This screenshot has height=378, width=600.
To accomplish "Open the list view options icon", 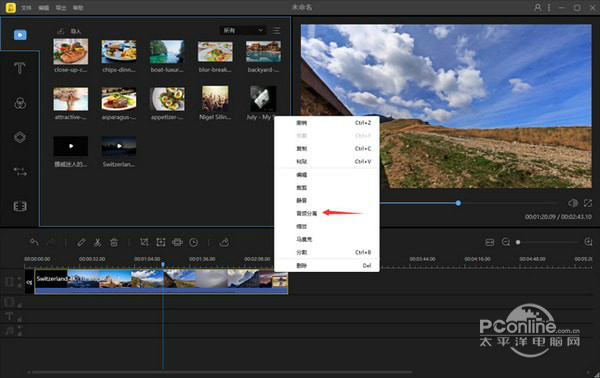I will coord(276,31).
